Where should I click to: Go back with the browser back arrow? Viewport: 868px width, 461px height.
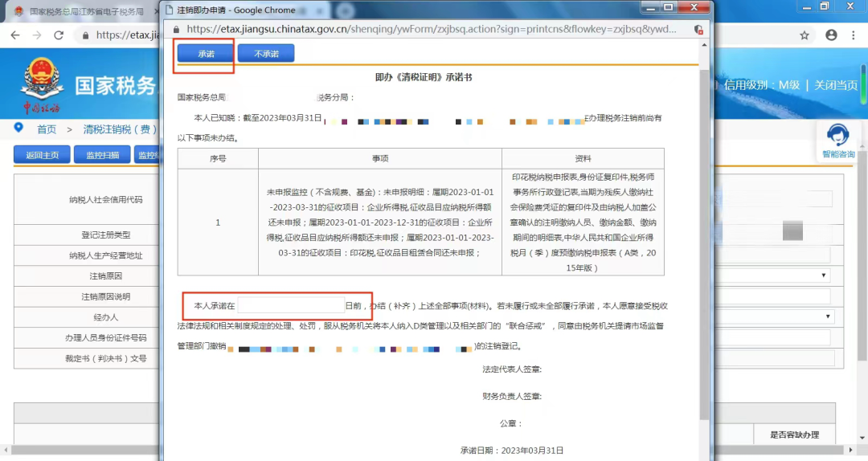click(x=15, y=35)
